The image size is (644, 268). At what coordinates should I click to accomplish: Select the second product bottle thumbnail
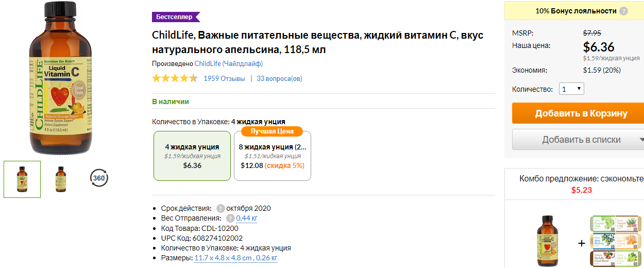click(x=61, y=179)
